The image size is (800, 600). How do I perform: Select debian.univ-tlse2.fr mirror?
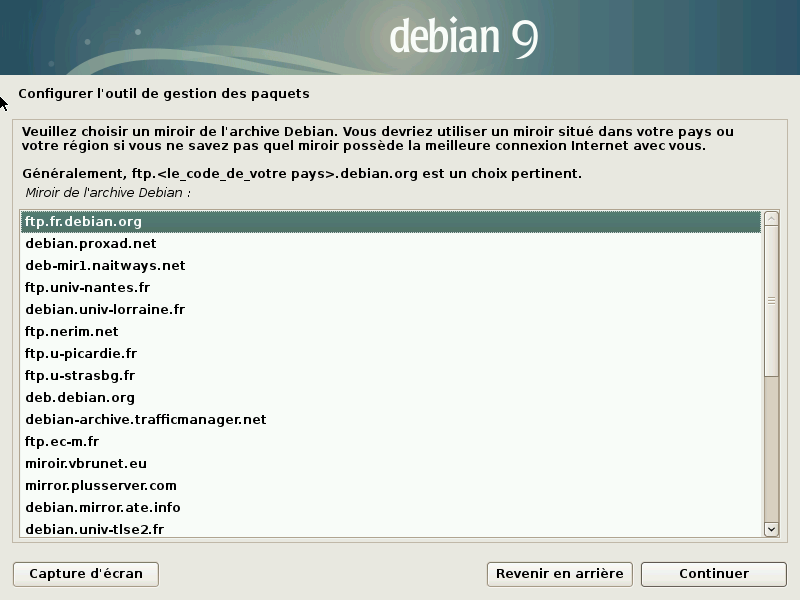click(94, 529)
